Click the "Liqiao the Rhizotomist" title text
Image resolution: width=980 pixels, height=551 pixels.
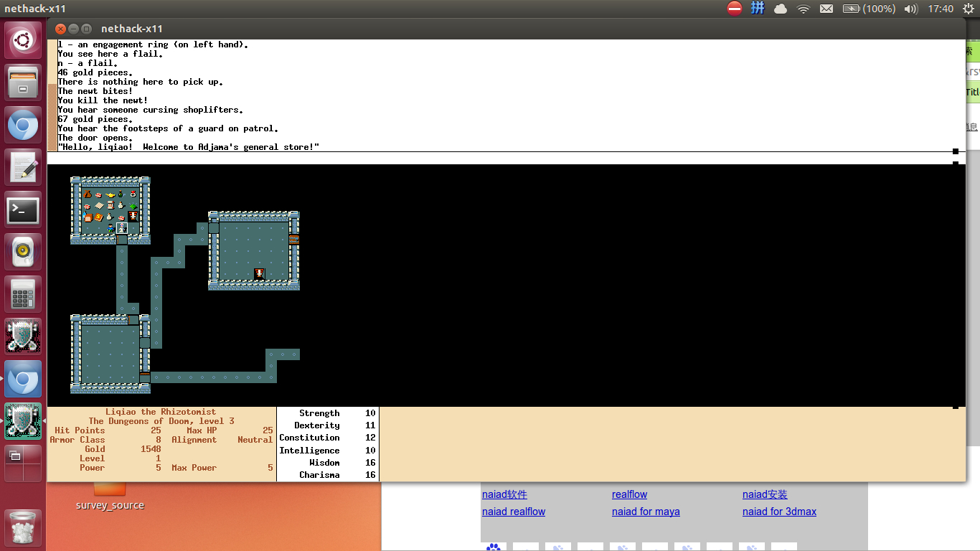(161, 412)
